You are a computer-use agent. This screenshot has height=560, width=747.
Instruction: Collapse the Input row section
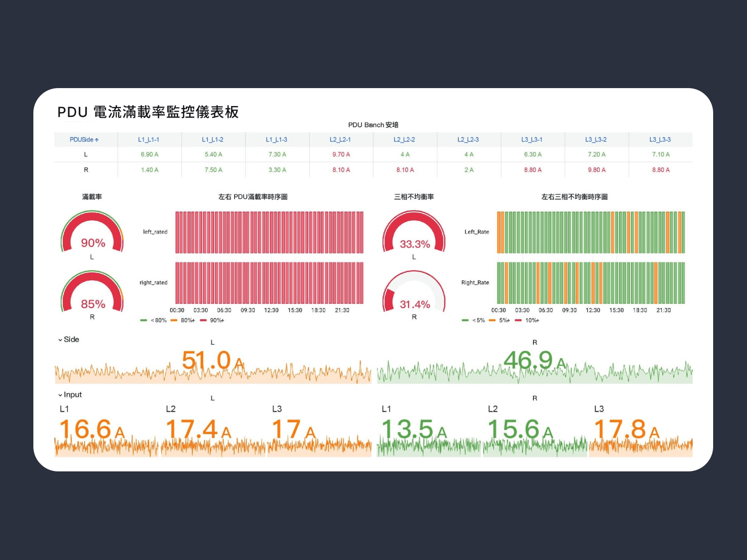click(70, 395)
